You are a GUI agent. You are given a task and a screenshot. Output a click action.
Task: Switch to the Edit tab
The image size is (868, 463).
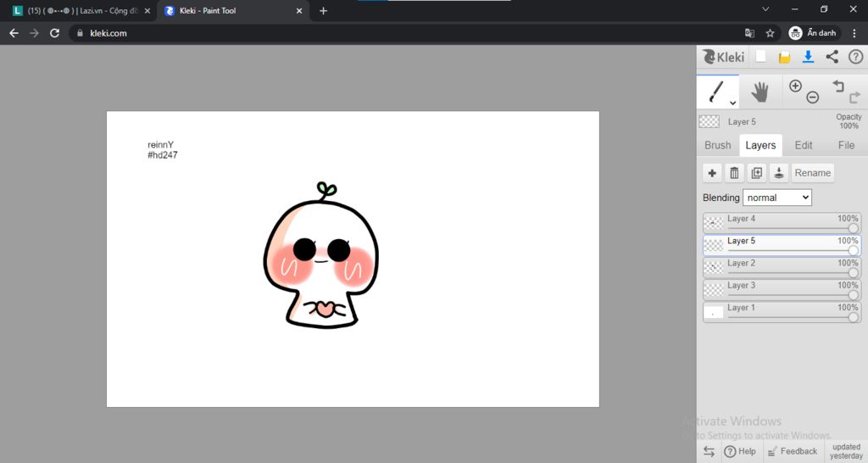(804, 145)
